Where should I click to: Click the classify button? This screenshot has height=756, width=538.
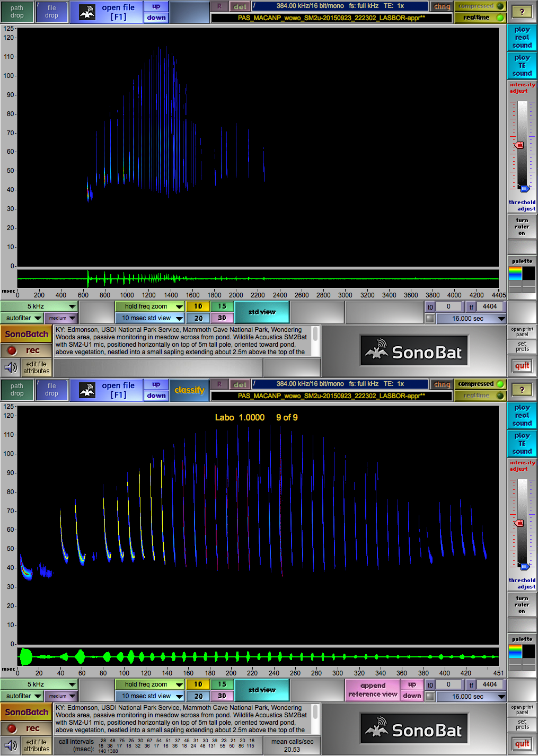pos(189,390)
